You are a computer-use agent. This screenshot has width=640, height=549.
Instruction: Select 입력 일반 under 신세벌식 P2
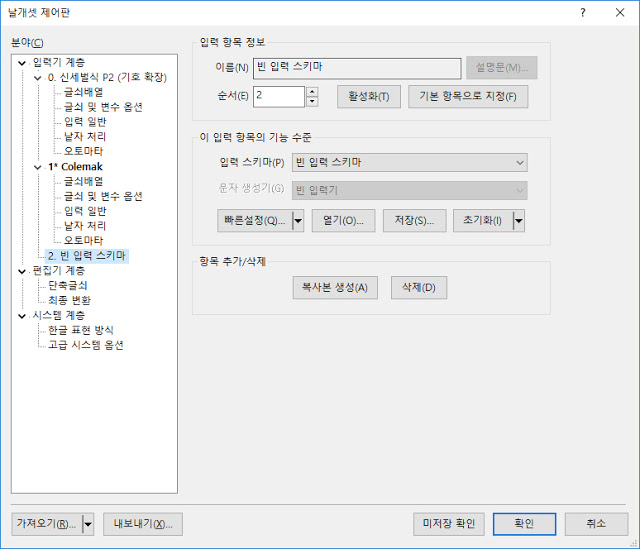(85, 122)
